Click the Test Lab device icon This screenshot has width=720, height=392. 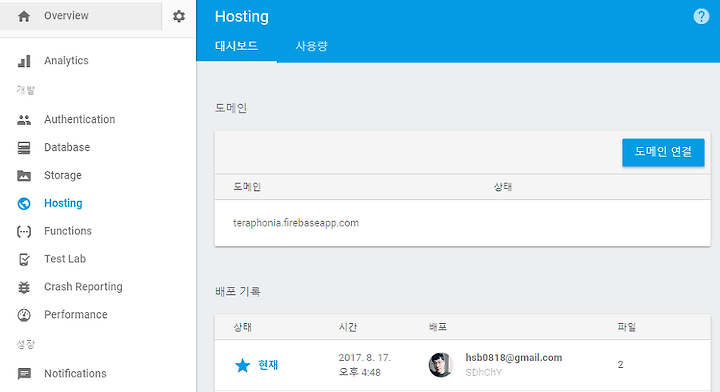click(24, 259)
